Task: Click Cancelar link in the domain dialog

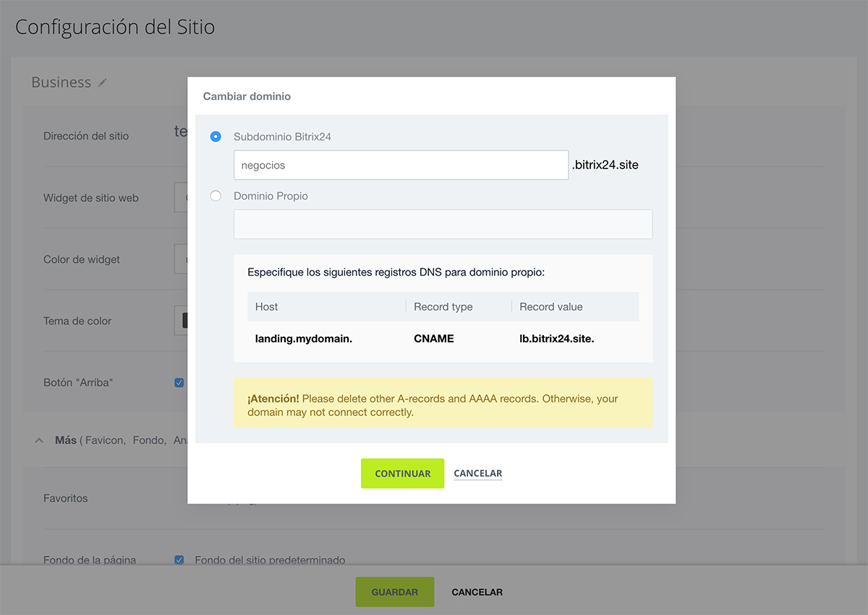Action: 477,474
